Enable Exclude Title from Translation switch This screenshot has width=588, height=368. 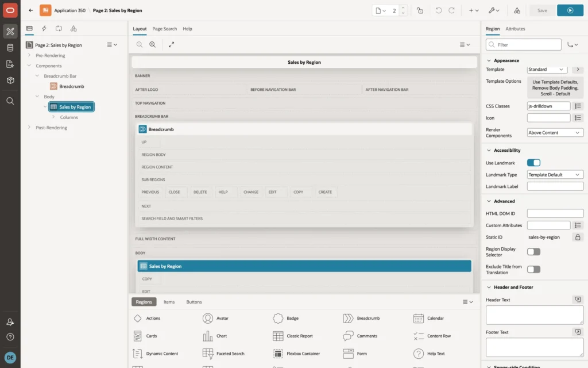533,269
